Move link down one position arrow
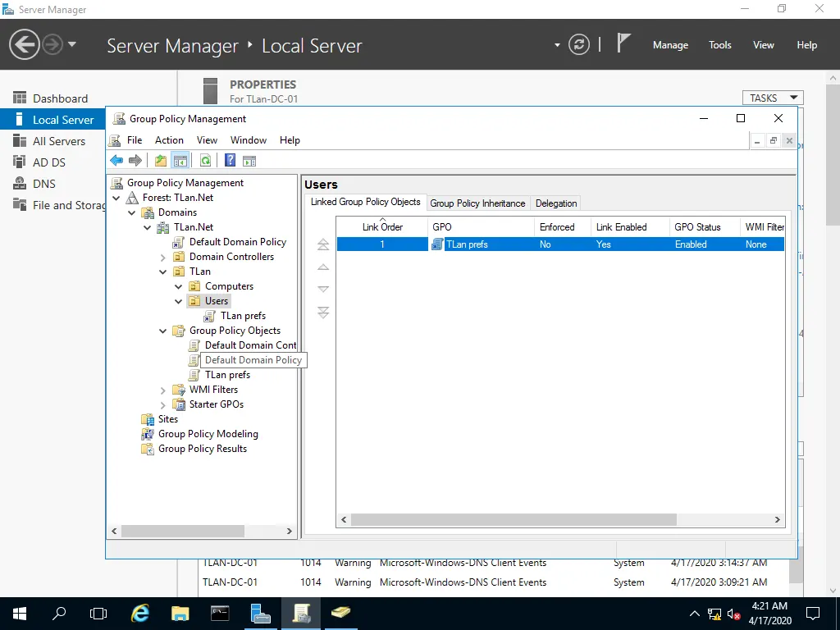 [x=323, y=289]
